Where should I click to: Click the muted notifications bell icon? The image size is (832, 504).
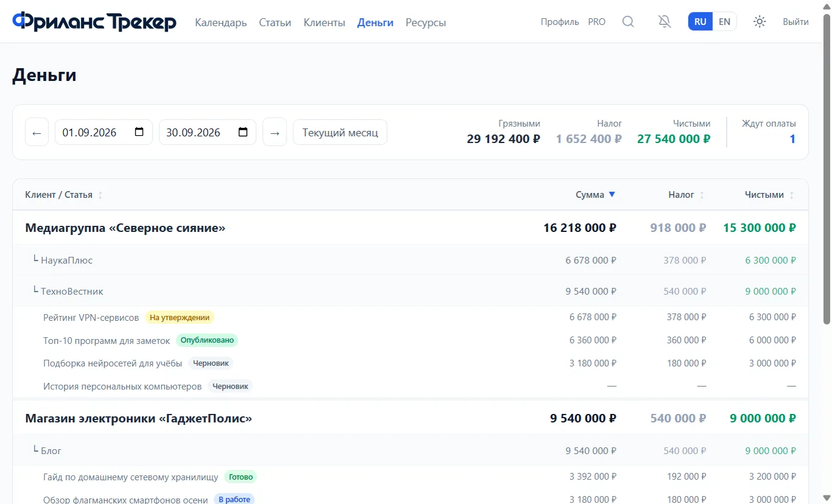click(x=665, y=22)
